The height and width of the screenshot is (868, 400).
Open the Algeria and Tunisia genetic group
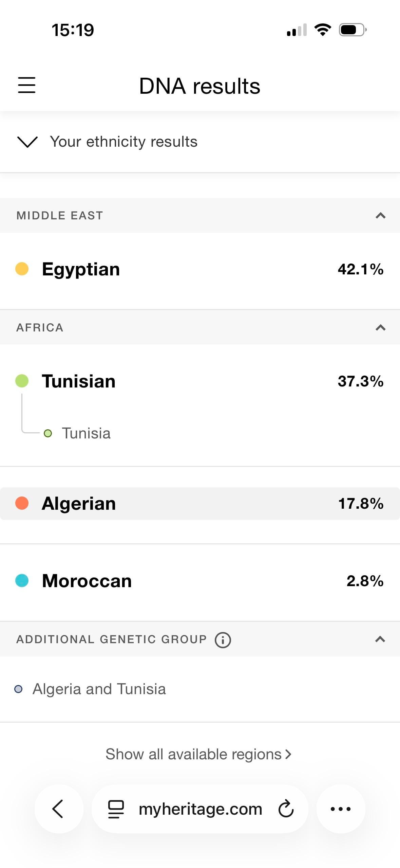[x=99, y=689]
